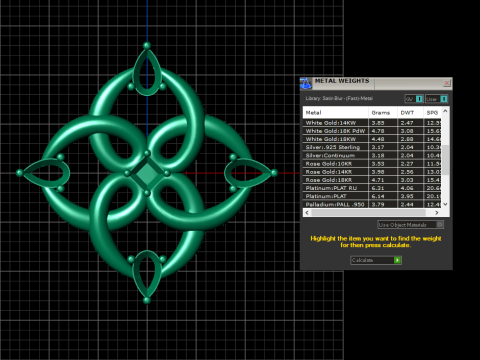This screenshot has width=480, height=360.
Task: Click the Grams value for Palladium:PALL .950
Action: pos(378,204)
